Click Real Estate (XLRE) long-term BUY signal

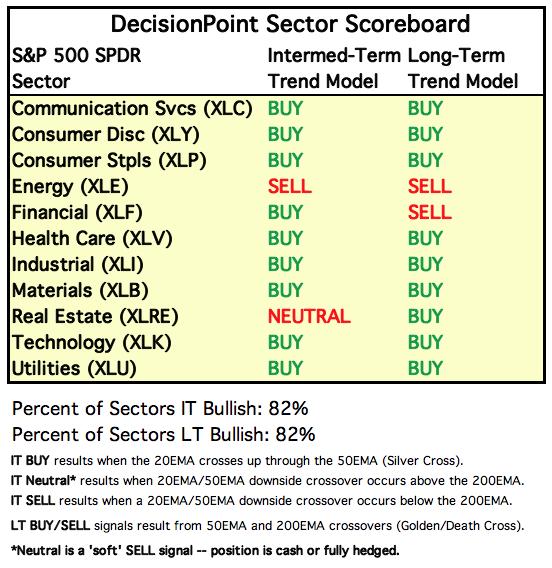pos(425,316)
